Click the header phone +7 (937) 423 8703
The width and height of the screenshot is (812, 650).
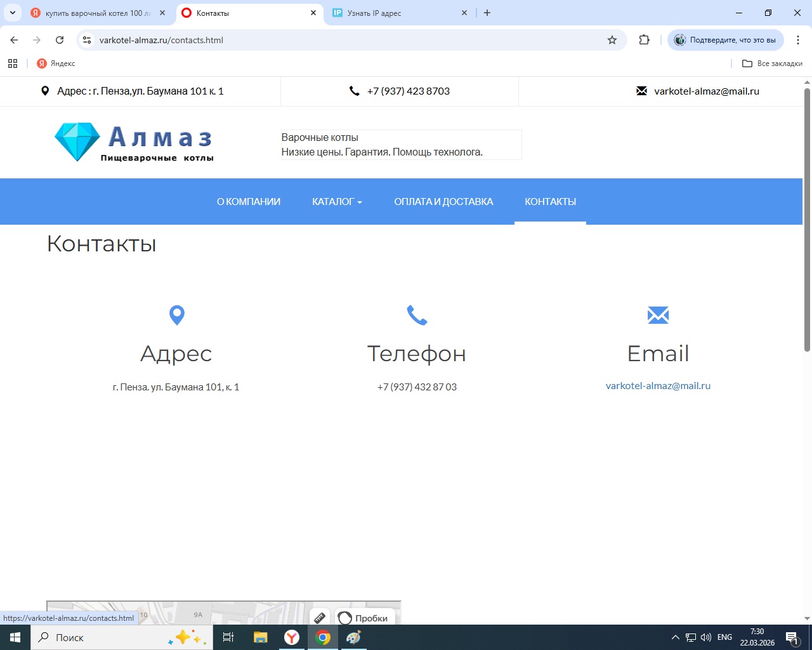tap(409, 91)
